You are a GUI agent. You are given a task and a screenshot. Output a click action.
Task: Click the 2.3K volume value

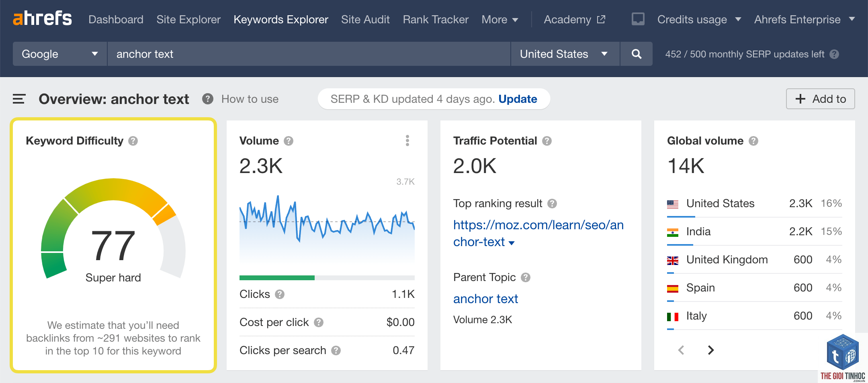tap(261, 166)
